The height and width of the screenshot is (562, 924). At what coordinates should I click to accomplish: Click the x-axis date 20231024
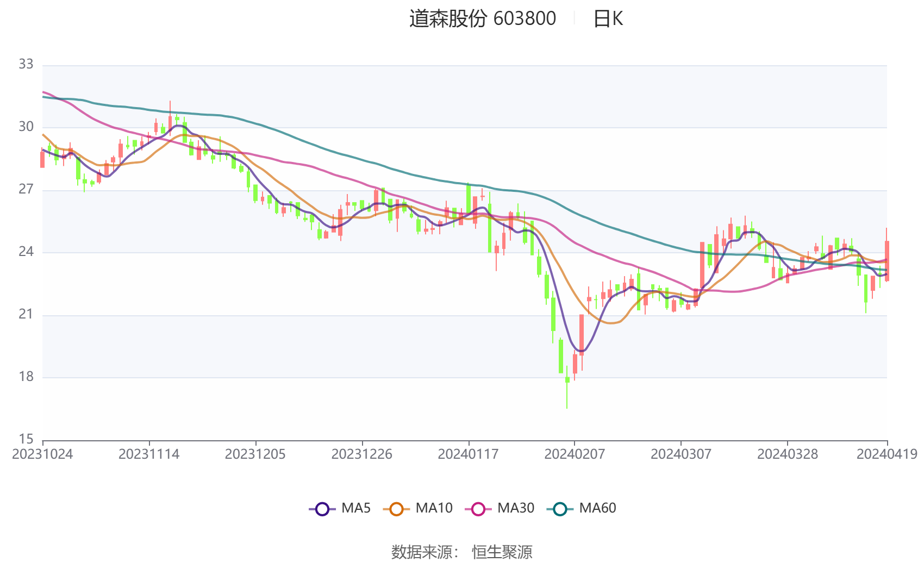click(x=42, y=454)
